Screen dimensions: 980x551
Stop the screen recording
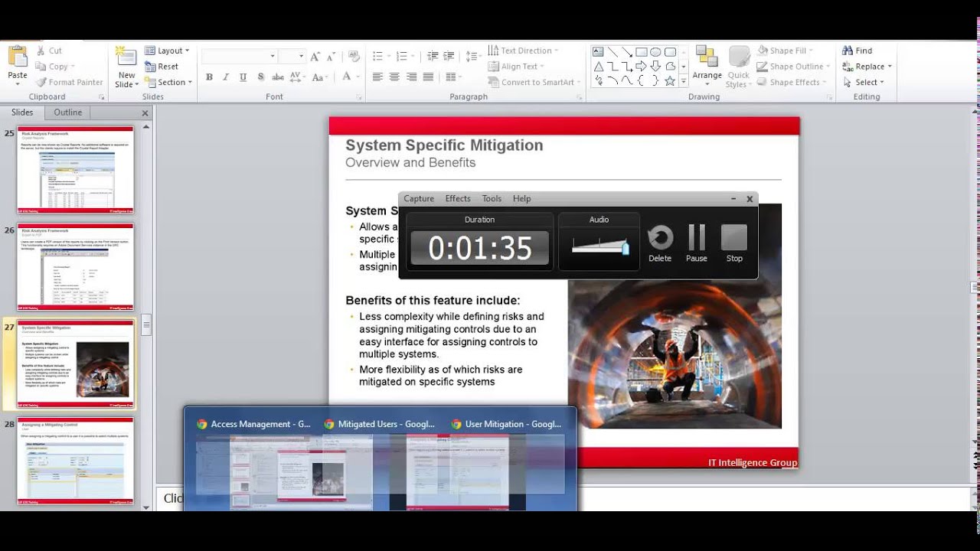tap(734, 243)
